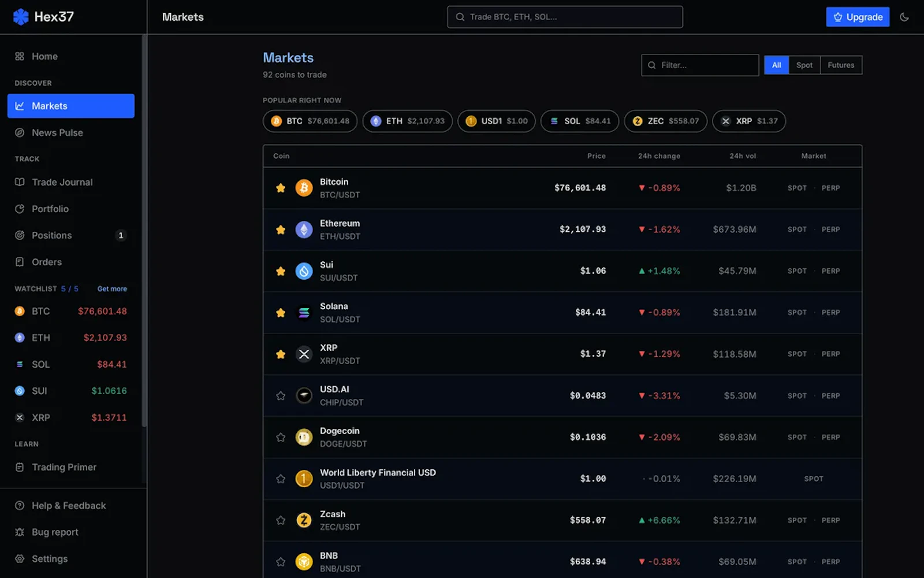Viewport: 924px width, 578px height.
Task: Click the USD.AI CHIP coin icon
Action: point(304,396)
